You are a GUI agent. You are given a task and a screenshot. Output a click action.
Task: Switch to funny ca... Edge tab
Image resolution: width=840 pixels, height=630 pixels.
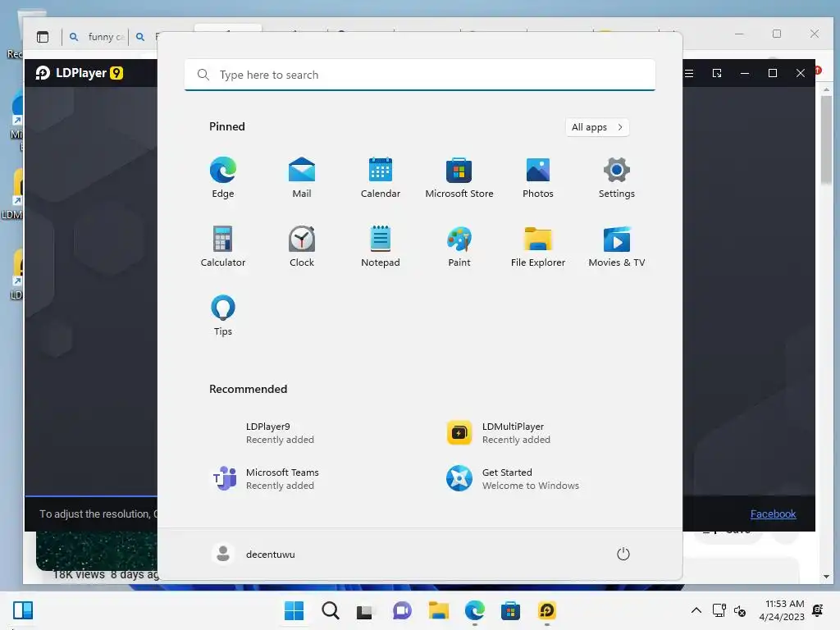click(98, 37)
